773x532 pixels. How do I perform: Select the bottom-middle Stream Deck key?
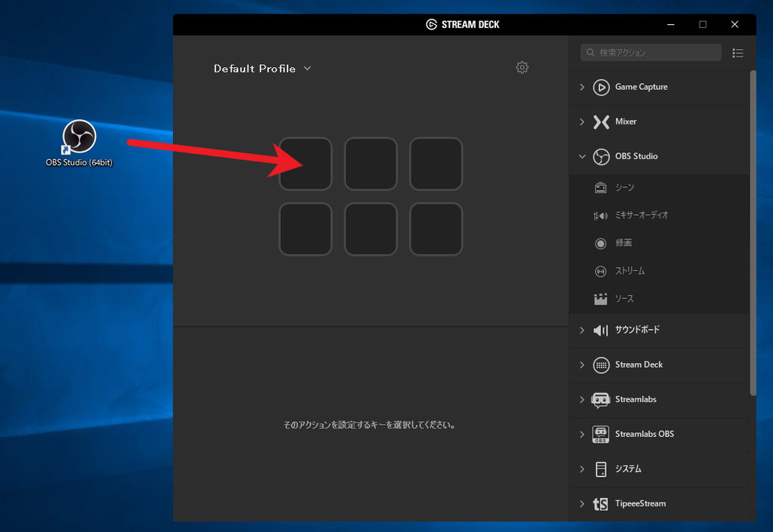(371, 229)
